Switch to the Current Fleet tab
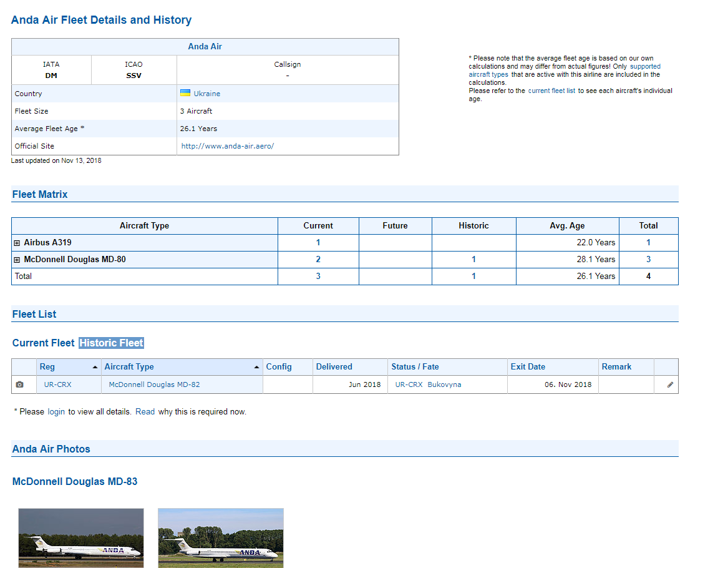The image size is (728, 568). tap(43, 343)
